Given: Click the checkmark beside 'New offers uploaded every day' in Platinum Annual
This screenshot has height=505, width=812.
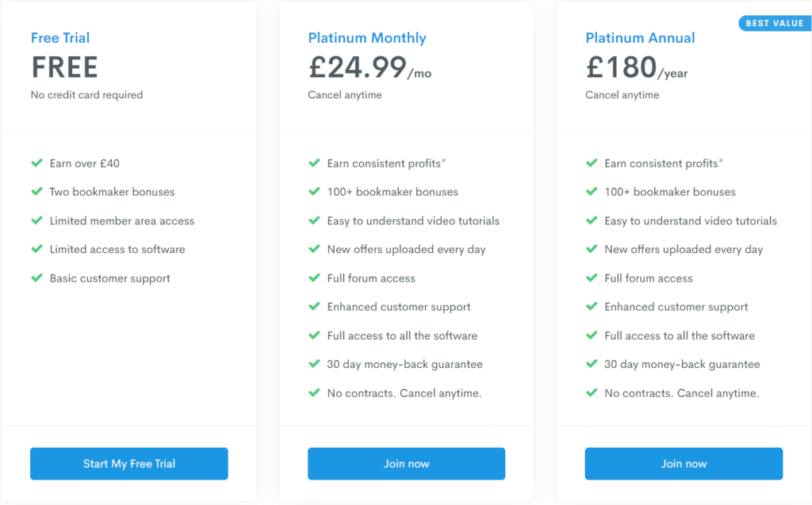Looking at the screenshot, I should click(592, 249).
